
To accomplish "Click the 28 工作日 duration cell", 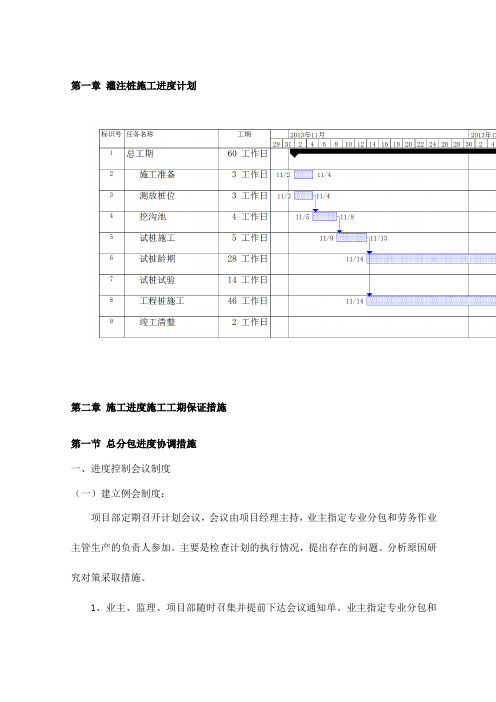I will coord(248,259).
